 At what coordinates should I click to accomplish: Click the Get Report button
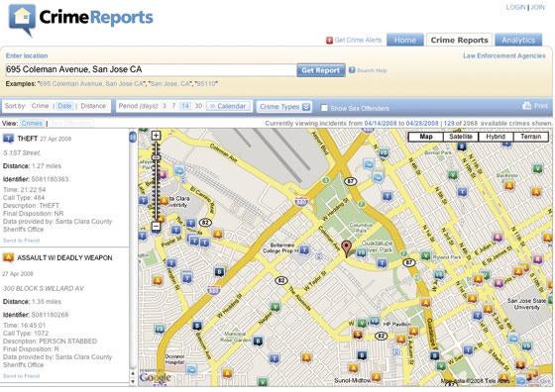click(321, 70)
